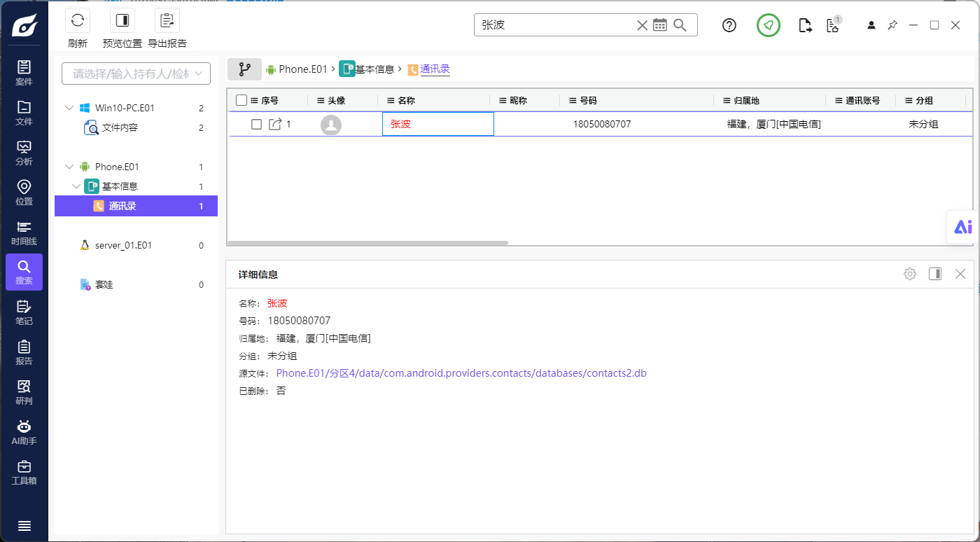Select 文件内容 under Win10-PC.E01
Screen dimensions: 980x542
120,127
